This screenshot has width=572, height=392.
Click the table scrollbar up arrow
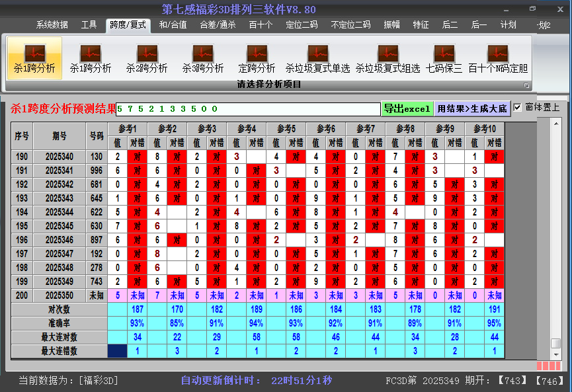[556, 125]
